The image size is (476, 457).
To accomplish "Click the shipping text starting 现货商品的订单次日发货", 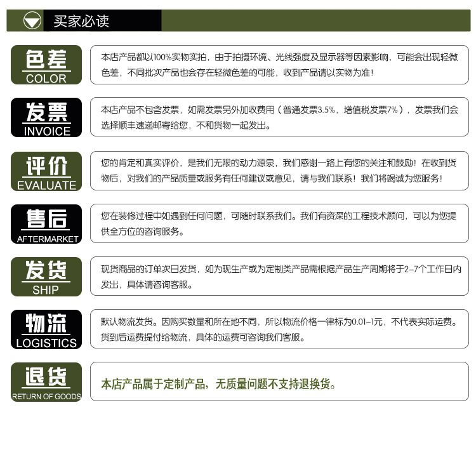I will click(x=281, y=277).
